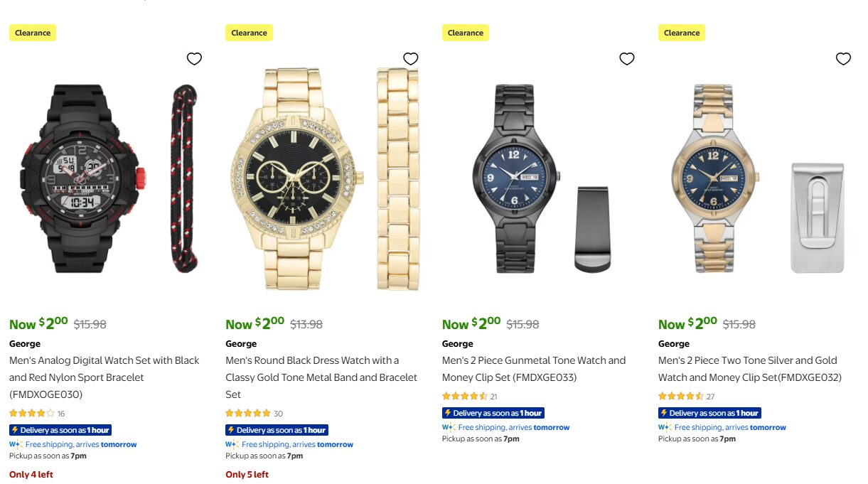The height and width of the screenshot is (484, 868).
Task: Open Two Tone Silver and Gold Watch link
Action: [749, 369]
